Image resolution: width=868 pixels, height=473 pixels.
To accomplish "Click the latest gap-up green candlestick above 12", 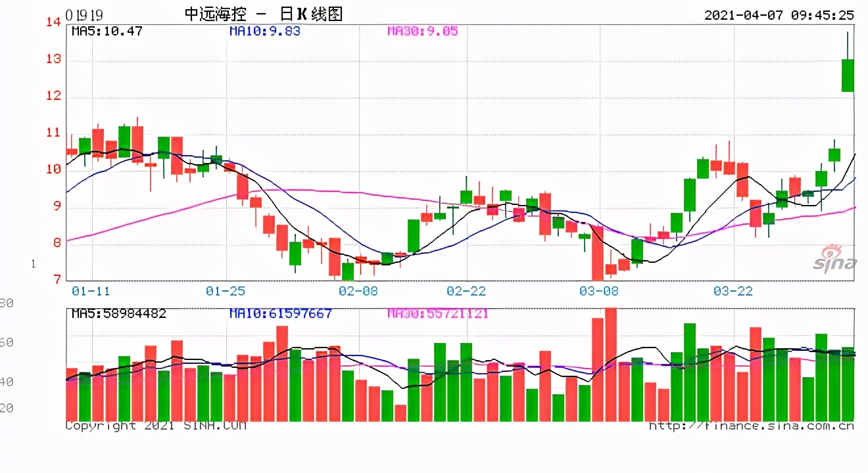I will pyautogui.click(x=848, y=75).
